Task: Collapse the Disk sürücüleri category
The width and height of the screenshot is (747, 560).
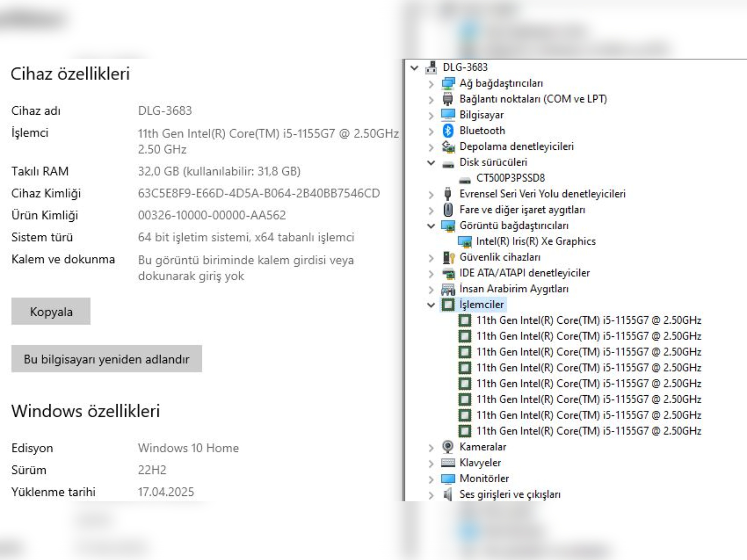Action: point(431,163)
